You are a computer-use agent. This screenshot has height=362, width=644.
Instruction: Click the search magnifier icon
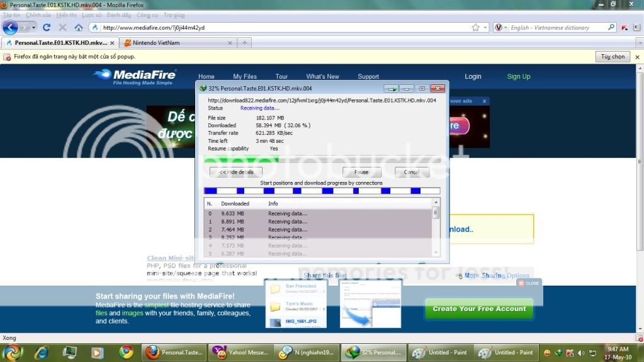[x=611, y=28]
